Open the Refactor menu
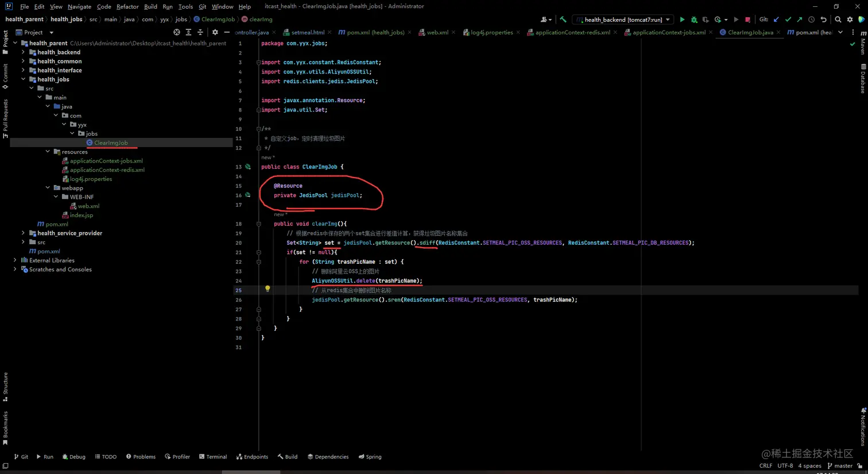The image size is (868, 474). coord(127,6)
